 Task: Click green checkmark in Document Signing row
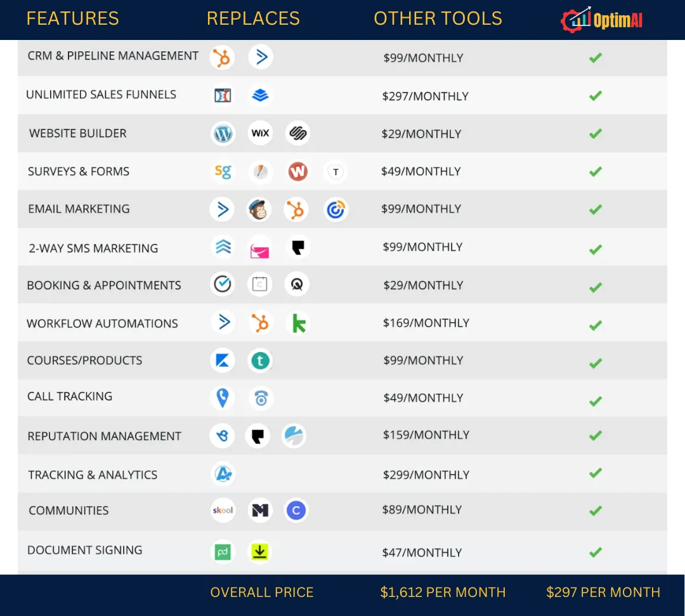[x=596, y=552]
